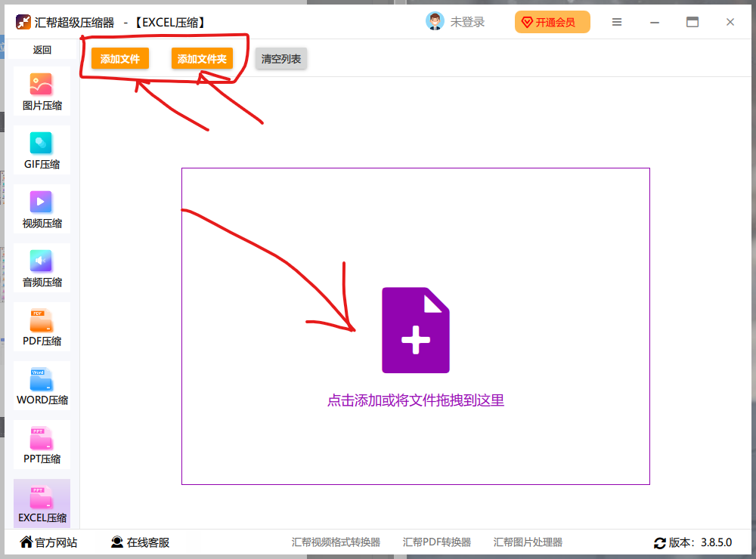
Task: Minimize the application window
Action: (654, 22)
